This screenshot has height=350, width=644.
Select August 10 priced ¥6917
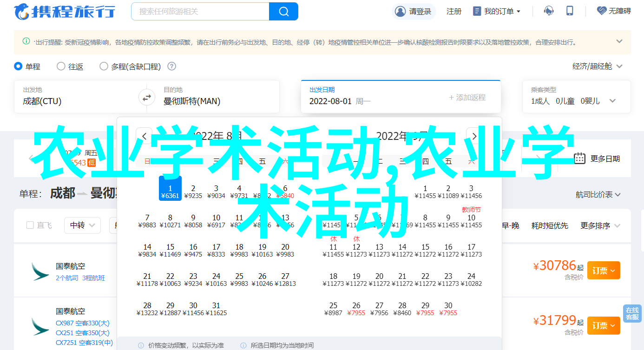(x=216, y=221)
